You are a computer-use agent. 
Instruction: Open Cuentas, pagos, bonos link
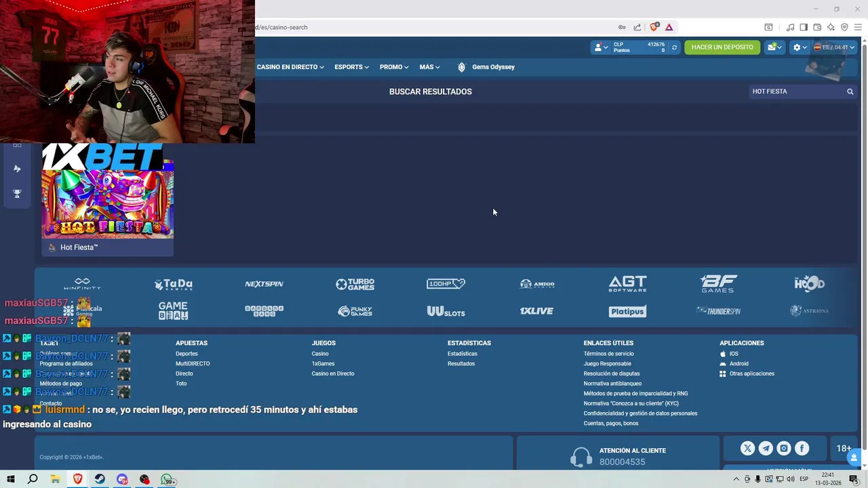(611, 424)
